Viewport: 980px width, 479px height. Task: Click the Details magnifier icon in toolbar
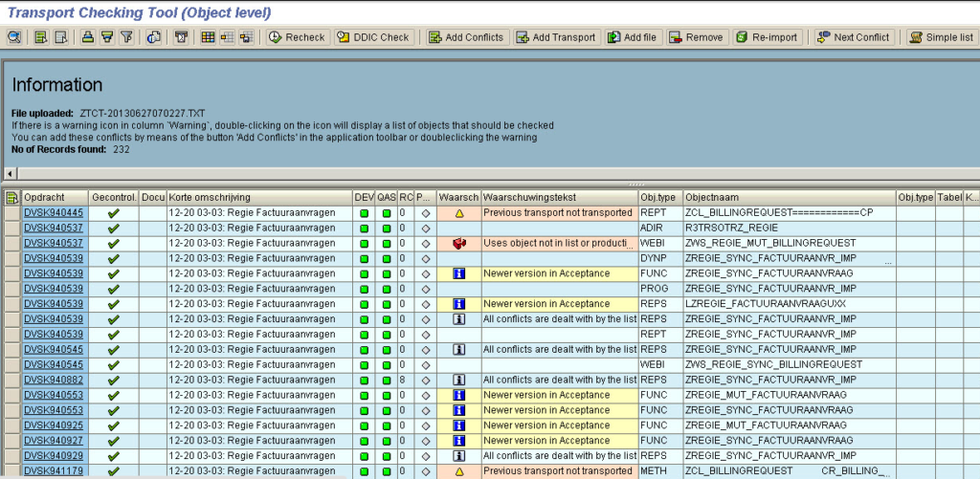tap(14, 37)
